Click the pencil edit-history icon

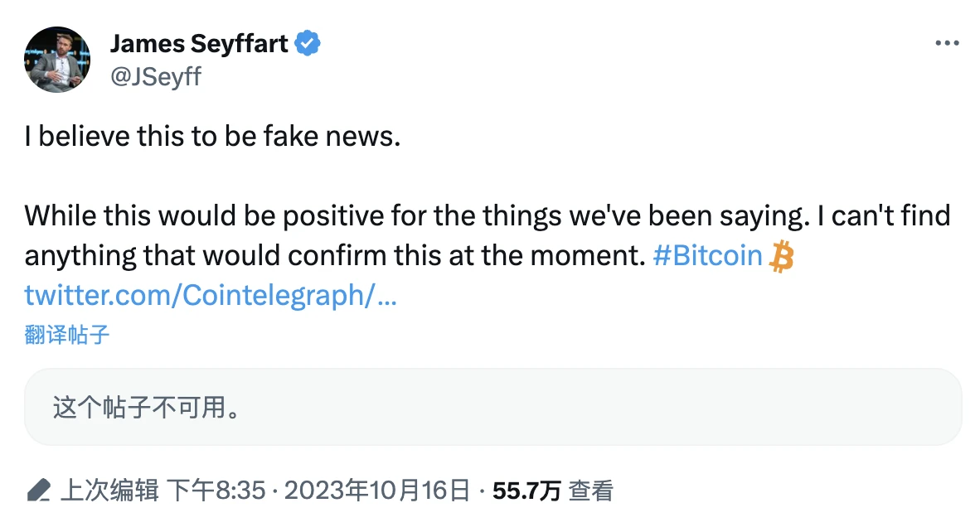(39, 491)
